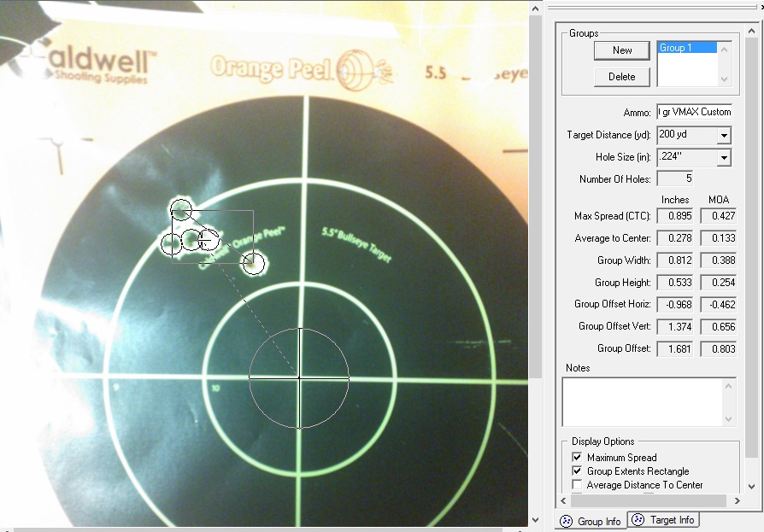Click the New group button

click(622, 50)
